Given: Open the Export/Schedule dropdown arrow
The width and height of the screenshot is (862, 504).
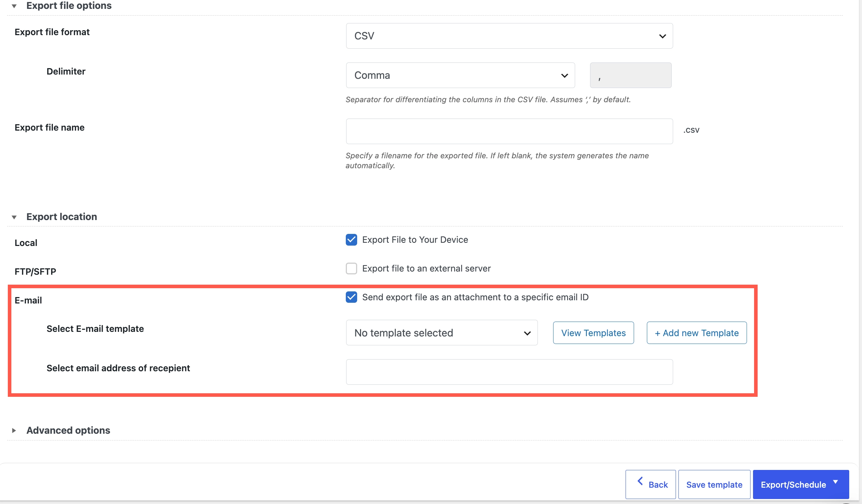Looking at the screenshot, I should (836, 482).
